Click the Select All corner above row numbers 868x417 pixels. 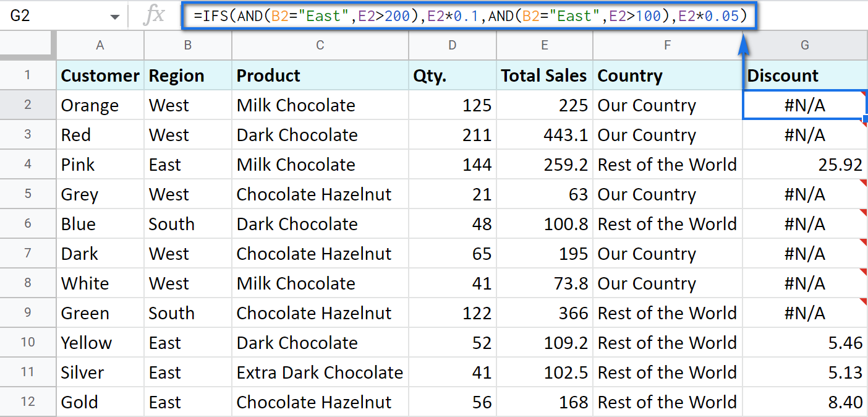pos(28,45)
